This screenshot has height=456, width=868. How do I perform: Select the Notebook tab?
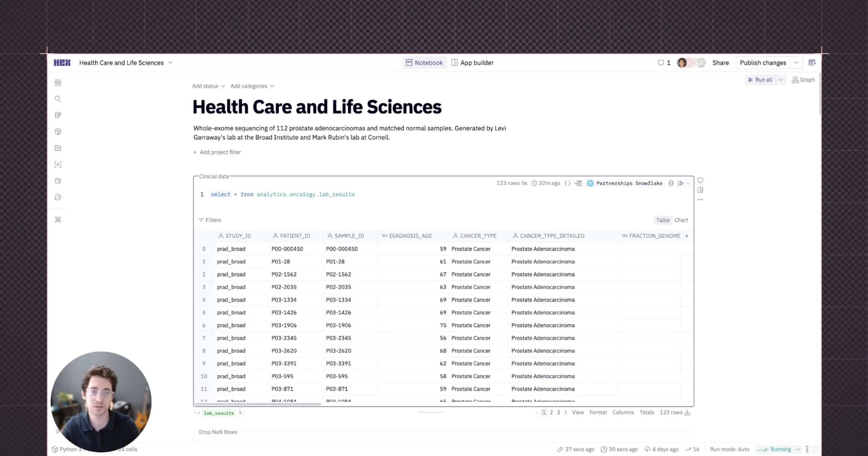point(424,63)
